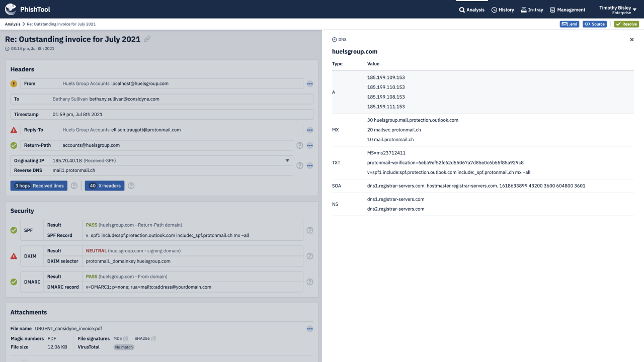Viewport: 644px width, 362px height.
Task: Open the History tab
Action: click(503, 10)
